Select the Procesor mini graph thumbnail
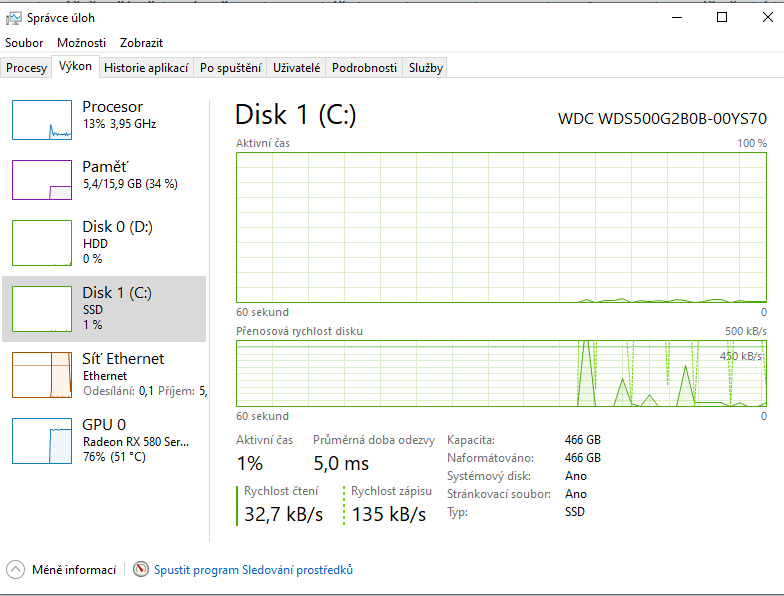 [x=42, y=120]
